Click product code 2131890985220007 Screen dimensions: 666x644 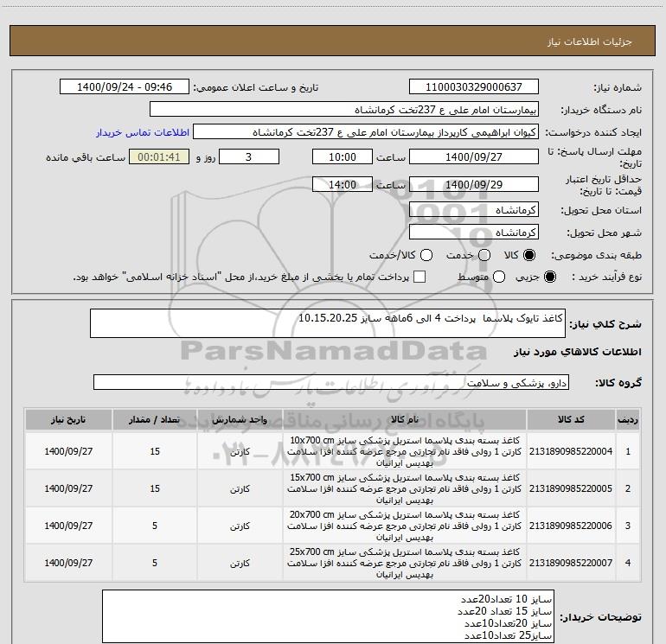[x=571, y=563]
